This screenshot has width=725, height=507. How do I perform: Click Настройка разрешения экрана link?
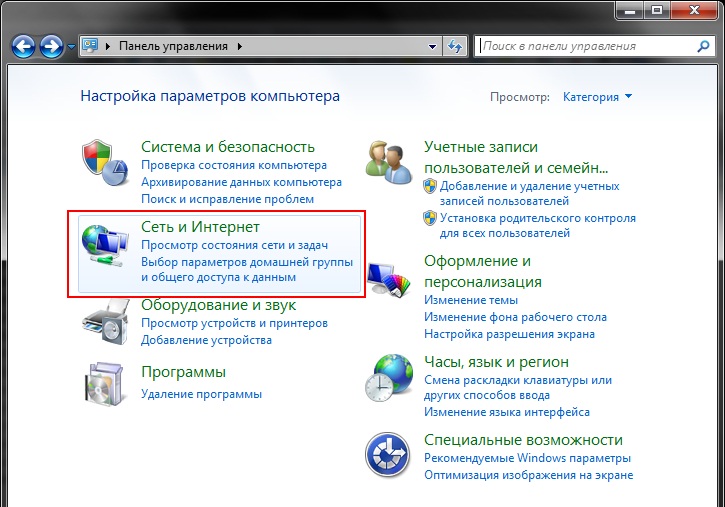point(509,334)
